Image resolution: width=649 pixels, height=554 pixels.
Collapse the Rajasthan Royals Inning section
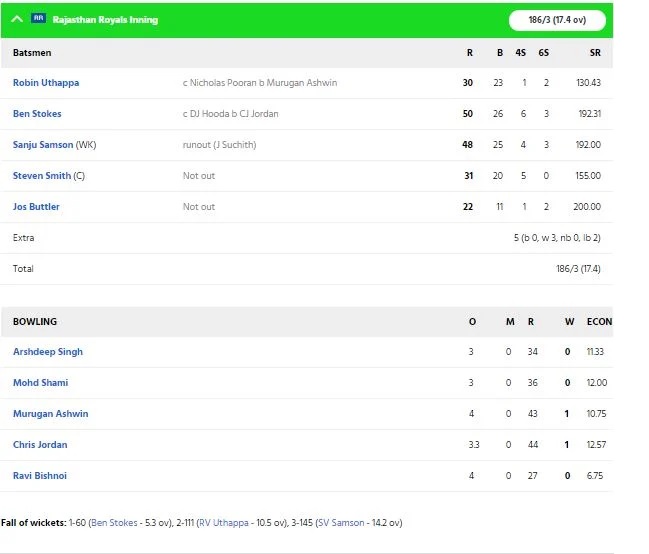17,19
